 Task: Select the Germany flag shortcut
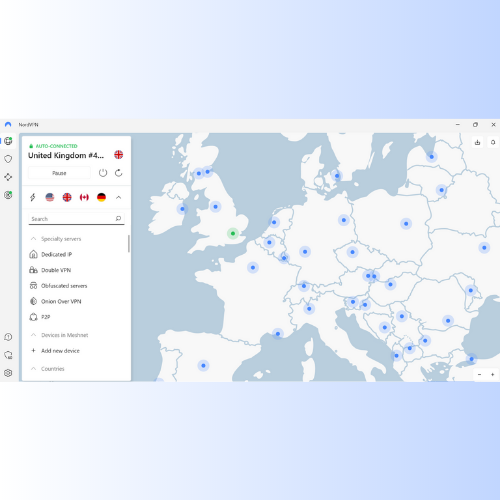point(101,197)
